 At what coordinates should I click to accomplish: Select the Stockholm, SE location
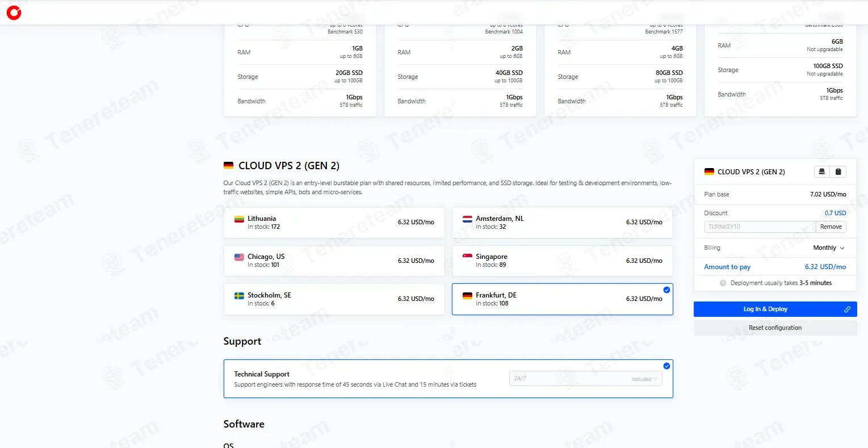[334, 299]
